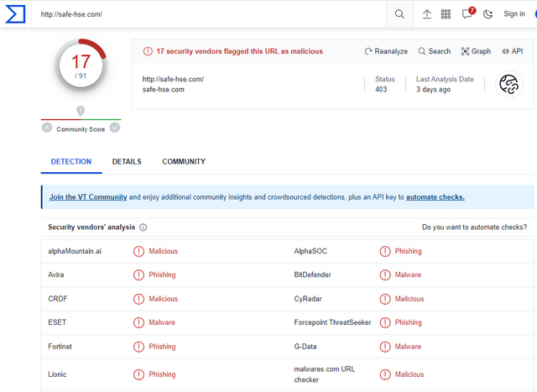The width and height of the screenshot is (537, 392).
Task: Click the 3 days ago analysis date
Action: [433, 90]
